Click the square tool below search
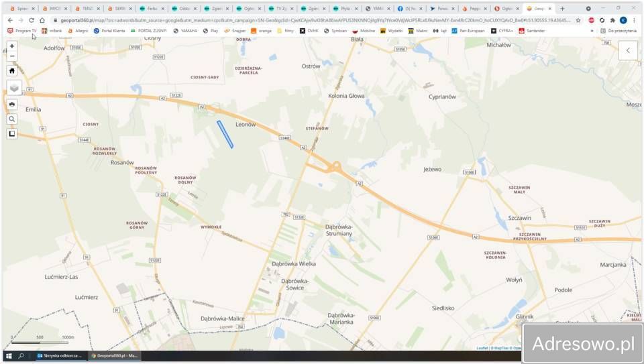 point(12,133)
